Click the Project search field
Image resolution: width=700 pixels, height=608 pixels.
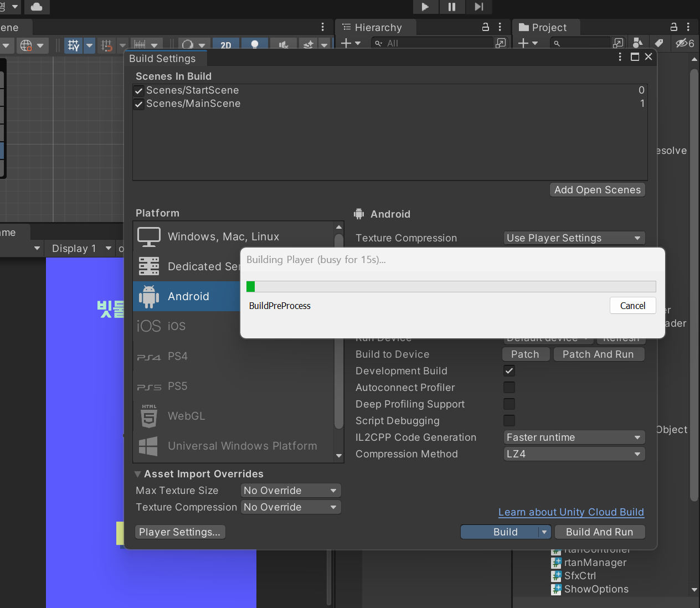pyautogui.click(x=580, y=43)
